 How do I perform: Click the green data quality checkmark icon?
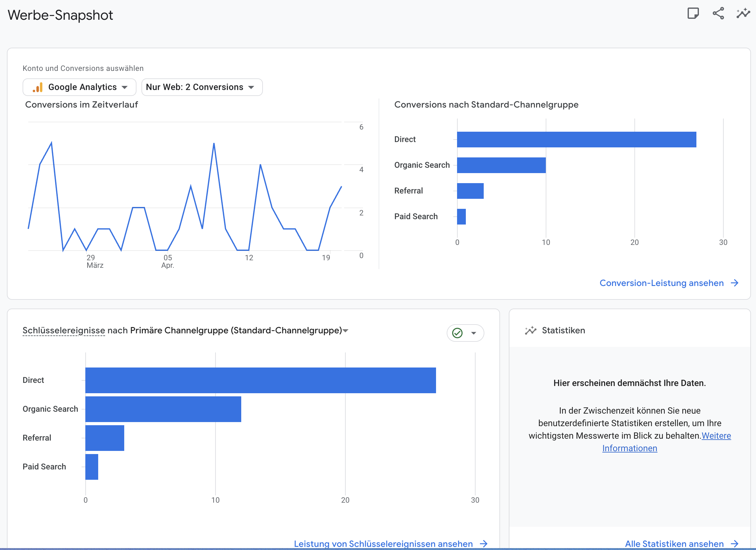pyautogui.click(x=457, y=333)
